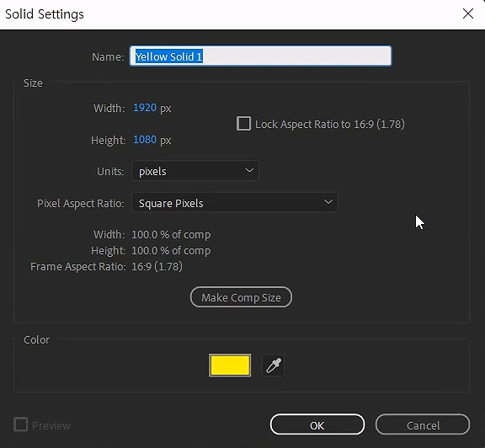Open the yellow color swatch picker
This screenshot has width=485, height=448.
[230, 365]
